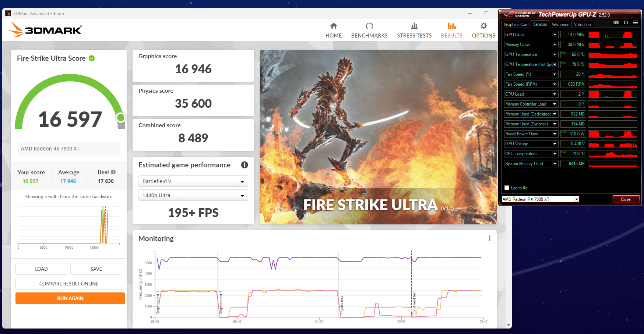Click the Best score value 17 830
Viewport: 644px width, 334px height.
[106, 181]
